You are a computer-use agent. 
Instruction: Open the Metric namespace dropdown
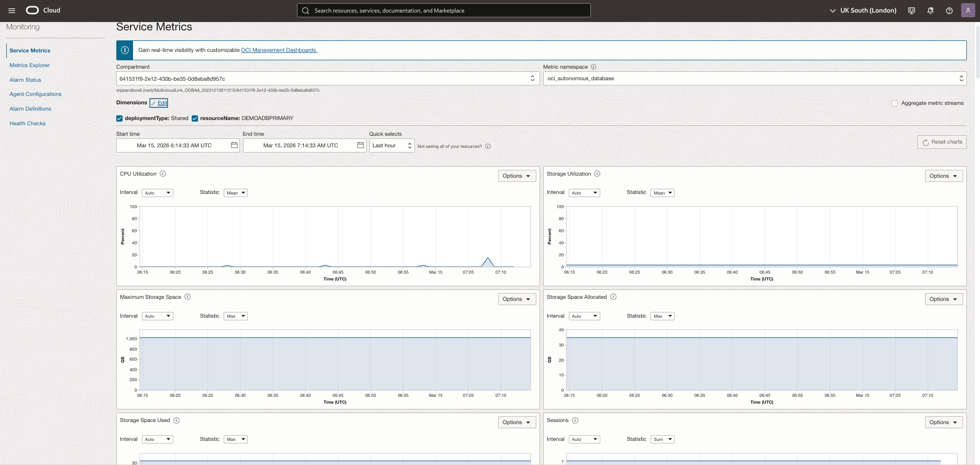pos(755,78)
